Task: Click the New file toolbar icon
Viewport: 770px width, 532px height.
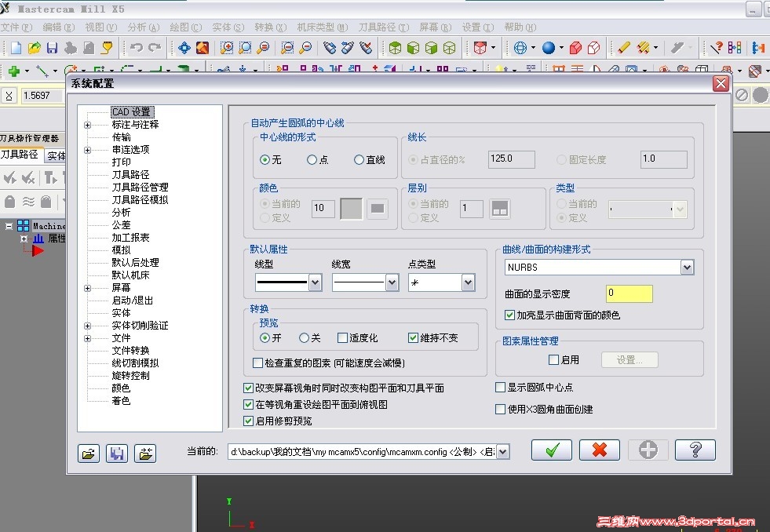Action: [x=16, y=48]
